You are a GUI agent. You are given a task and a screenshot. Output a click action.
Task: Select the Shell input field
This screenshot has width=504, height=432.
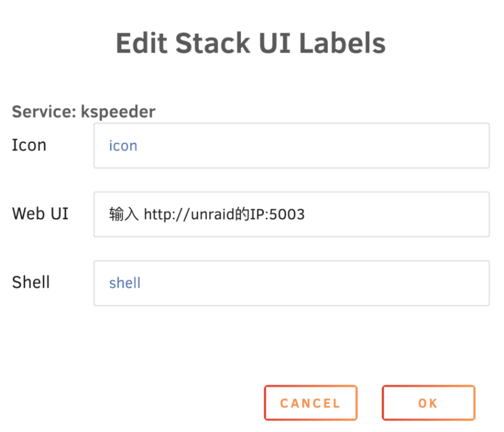[x=291, y=283]
